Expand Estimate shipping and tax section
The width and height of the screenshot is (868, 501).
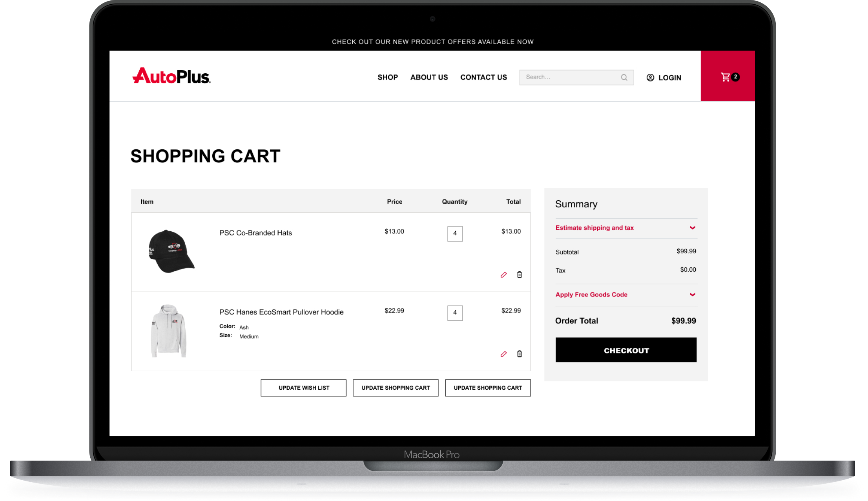point(692,228)
